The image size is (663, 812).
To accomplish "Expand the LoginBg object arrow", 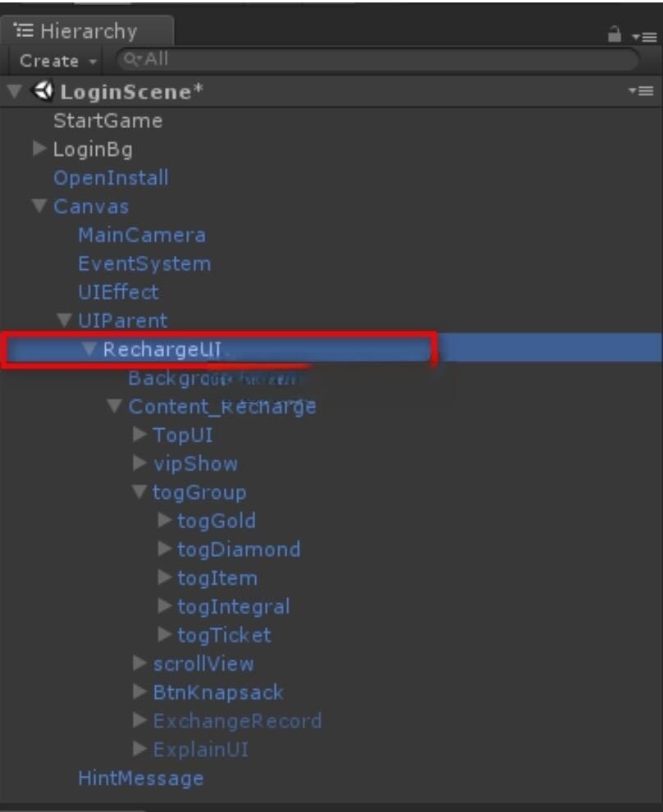I will click(x=39, y=148).
